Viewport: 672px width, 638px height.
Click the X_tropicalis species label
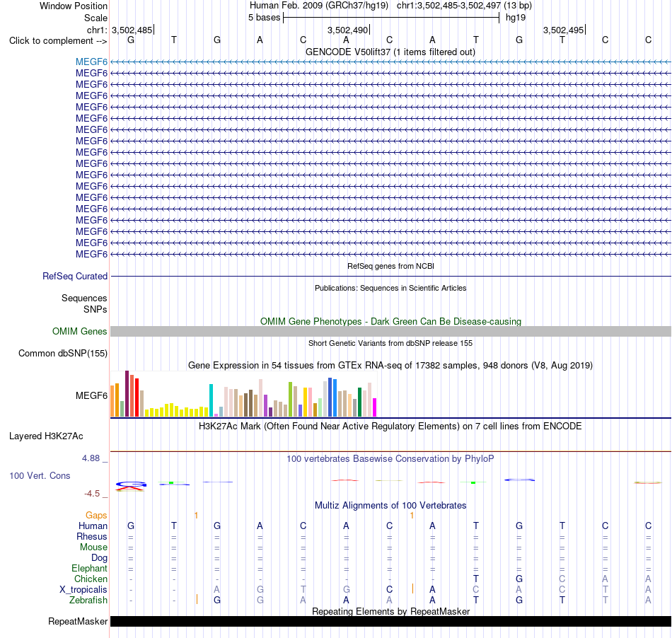[83, 590]
